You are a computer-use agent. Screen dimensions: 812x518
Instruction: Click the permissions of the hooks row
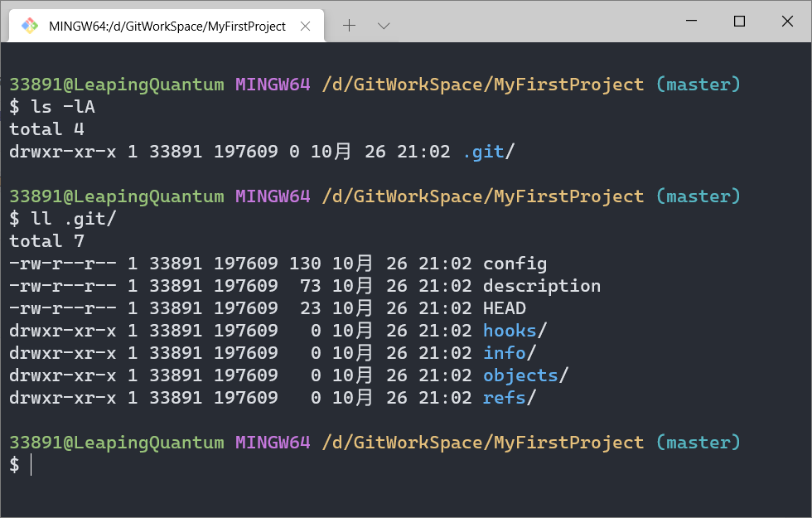point(63,331)
